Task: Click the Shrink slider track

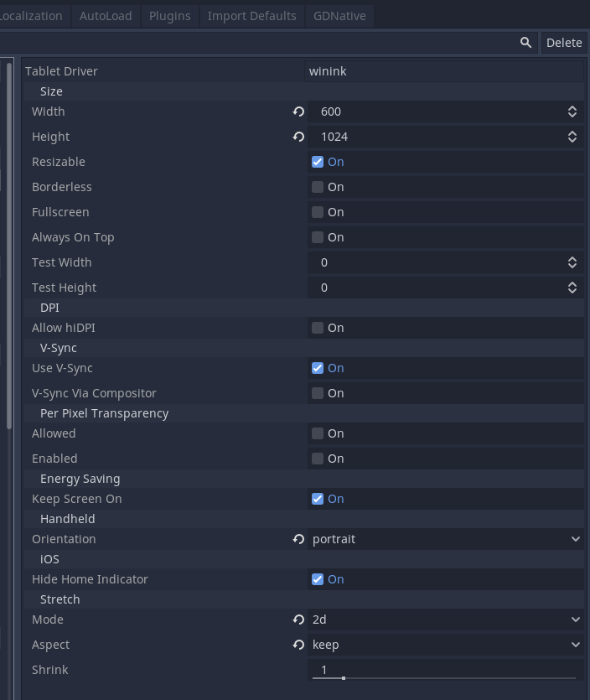Action: point(444,678)
